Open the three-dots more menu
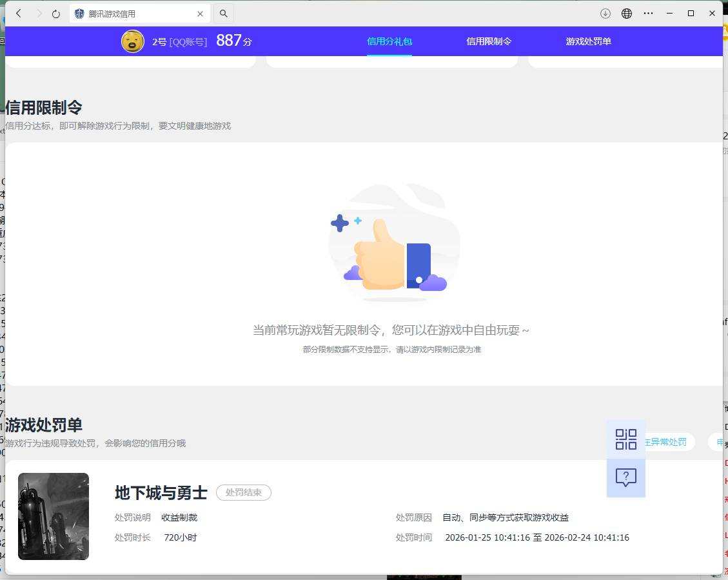This screenshot has width=728, height=580. coord(648,14)
